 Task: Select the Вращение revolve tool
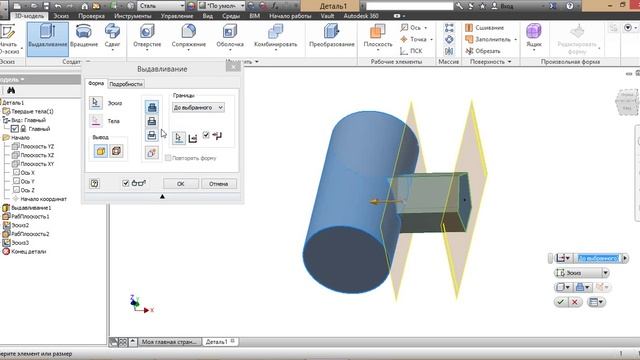(84, 37)
